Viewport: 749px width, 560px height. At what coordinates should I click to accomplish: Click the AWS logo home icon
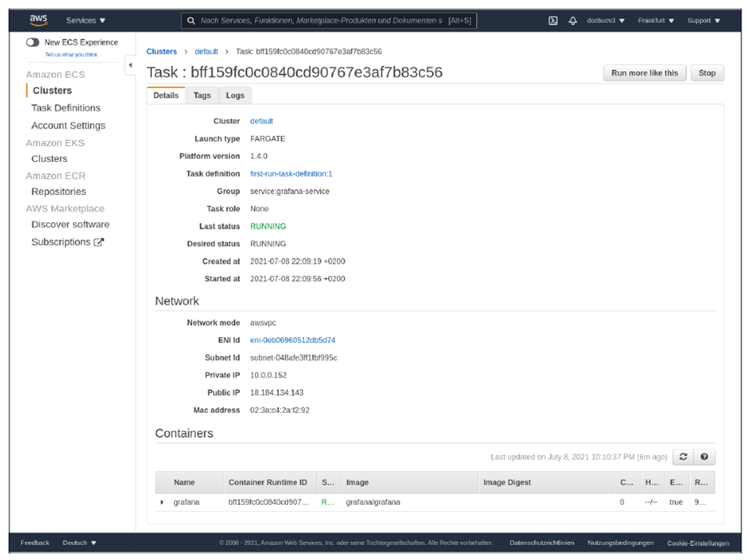(x=39, y=20)
